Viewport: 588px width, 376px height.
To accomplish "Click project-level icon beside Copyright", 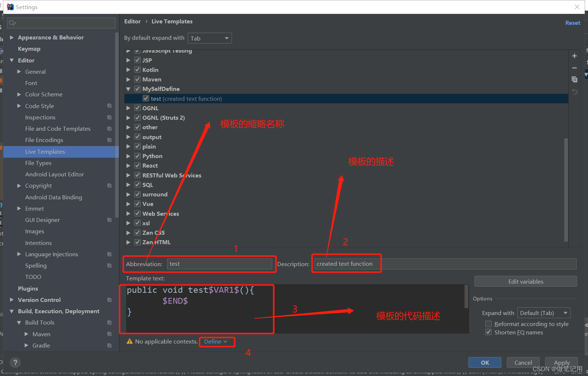I will 109,185.
